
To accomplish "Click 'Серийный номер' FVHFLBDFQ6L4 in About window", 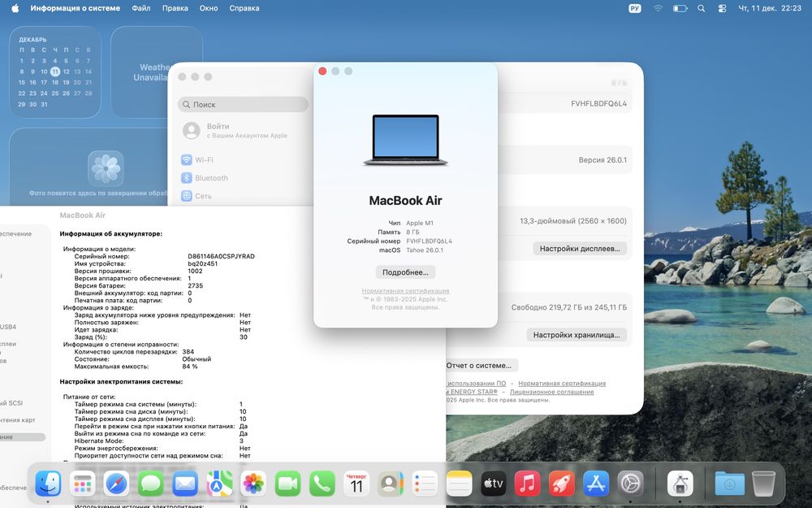I will tap(430, 241).
